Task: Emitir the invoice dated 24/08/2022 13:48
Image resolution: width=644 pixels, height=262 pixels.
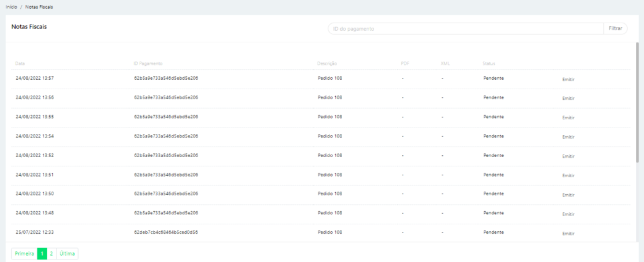Action: point(569,214)
